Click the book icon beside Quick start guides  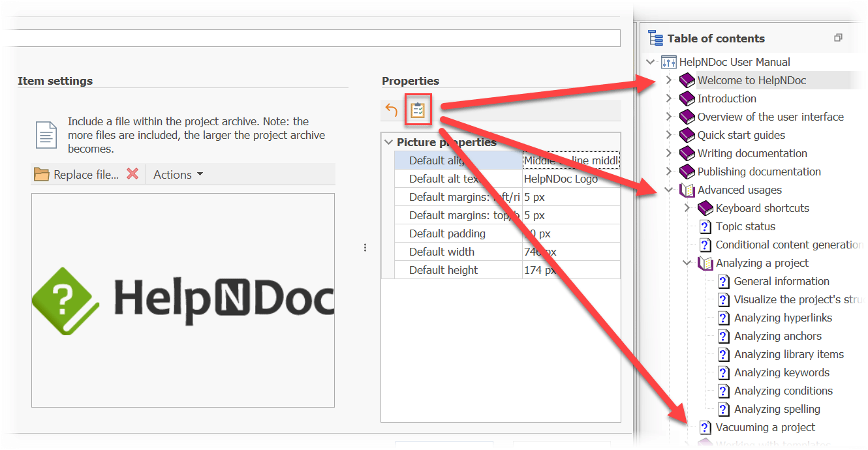coord(687,135)
